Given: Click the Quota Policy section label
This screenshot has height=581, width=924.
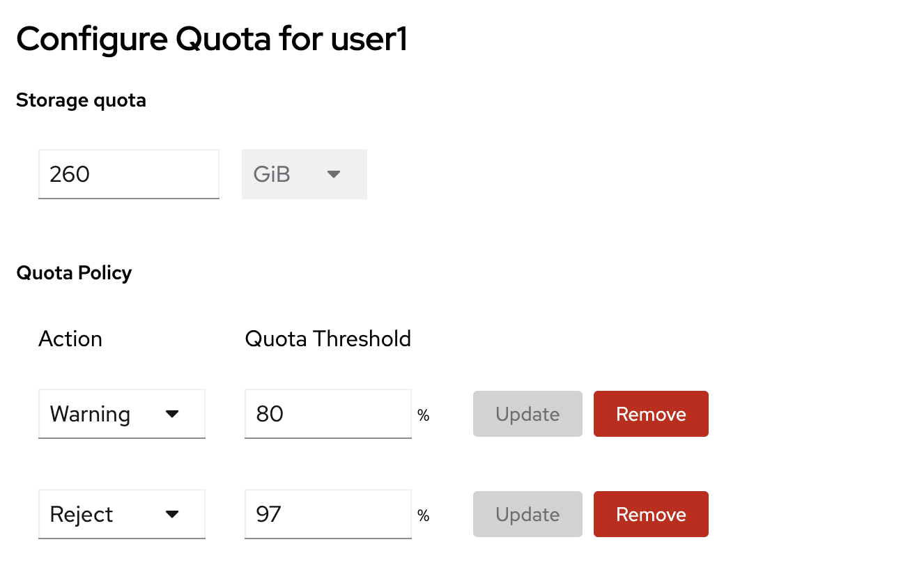Looking at the screenshot, I should click(74, 272).
